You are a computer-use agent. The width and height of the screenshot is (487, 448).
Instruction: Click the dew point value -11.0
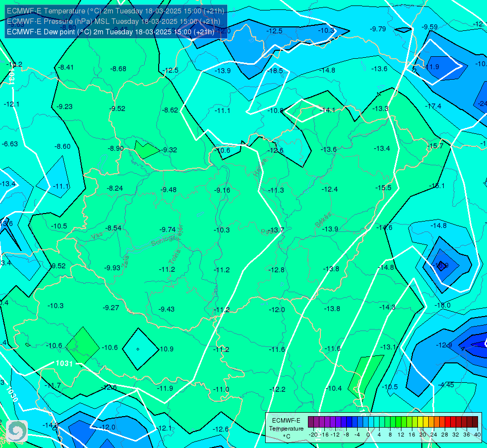(x=221, y=390)
